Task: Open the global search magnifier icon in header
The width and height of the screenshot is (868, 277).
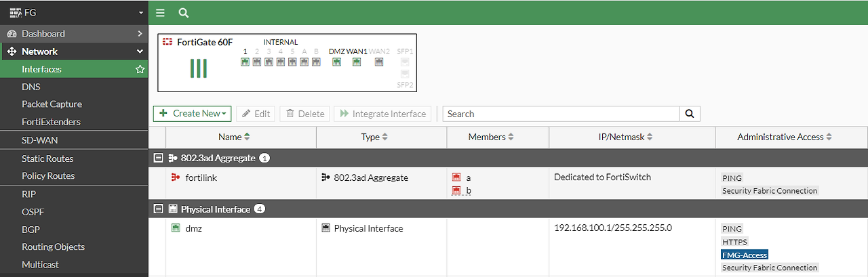Action: point(184,12)
